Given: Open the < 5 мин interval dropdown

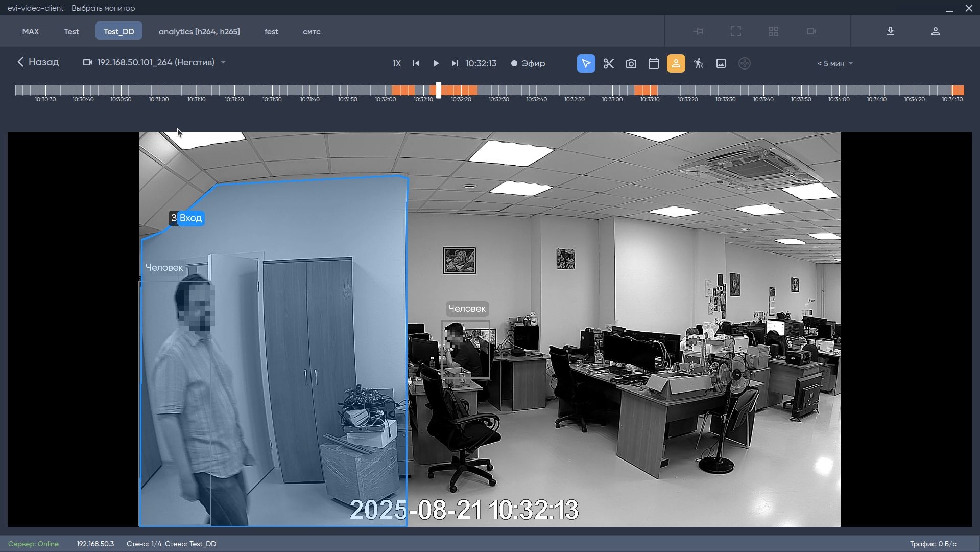Looking at the screenshot, I should [x=835, y=64].
